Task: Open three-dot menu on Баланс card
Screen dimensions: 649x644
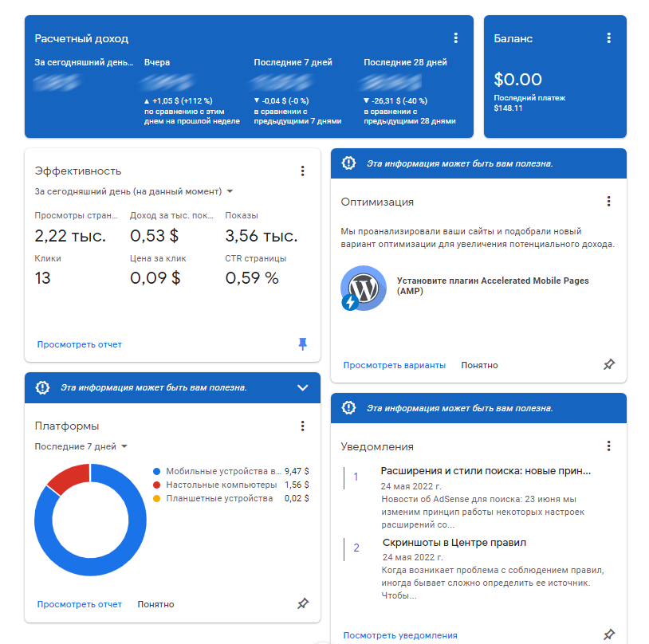Action: point(608,38)
